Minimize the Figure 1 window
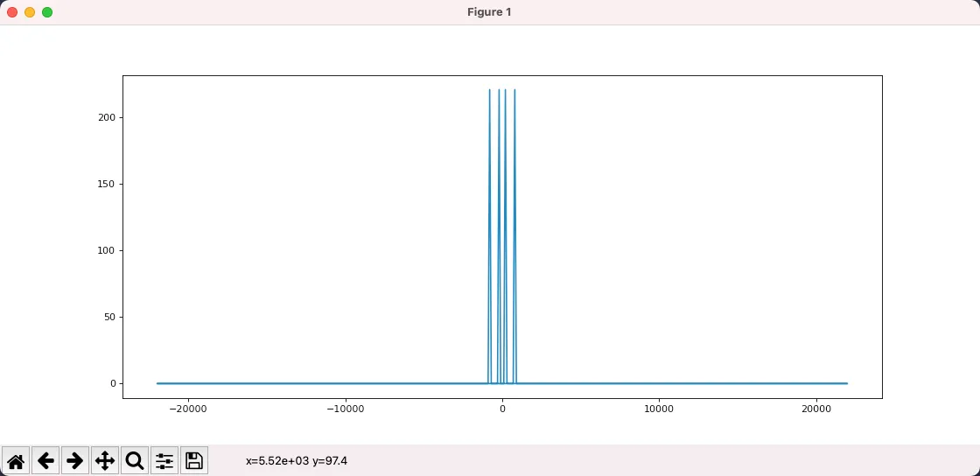 coord(30,12)
